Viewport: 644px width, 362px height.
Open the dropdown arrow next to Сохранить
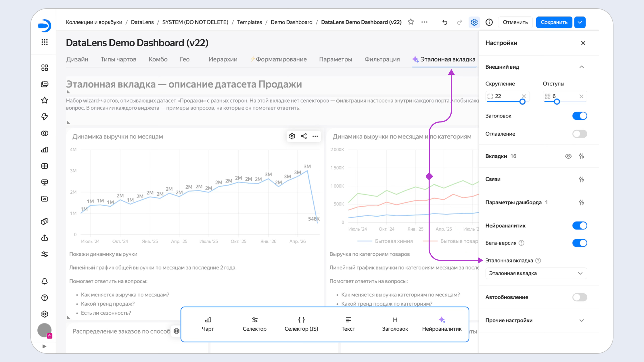pyautogui.click(x=580, y=22)
